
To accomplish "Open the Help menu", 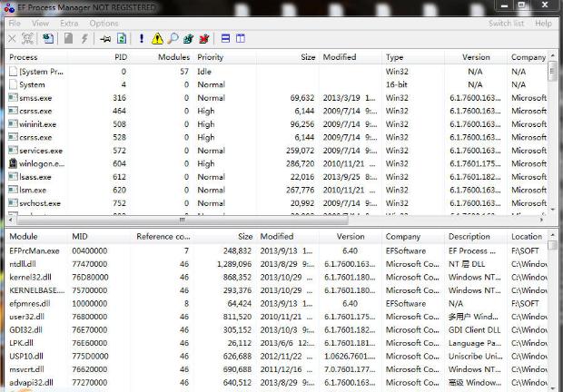I will click(x=543, y=23).
